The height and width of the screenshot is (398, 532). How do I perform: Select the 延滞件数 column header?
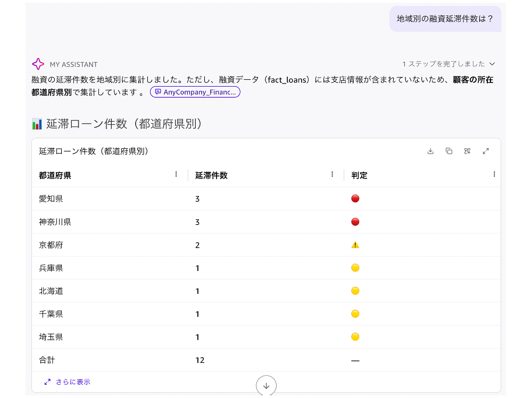tap(211, 175)
